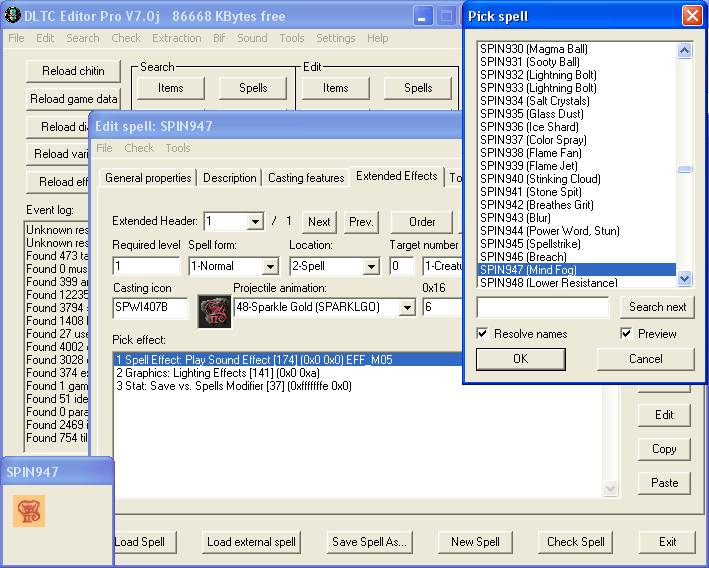Open the Tools menu in Edit spell window

178,148
